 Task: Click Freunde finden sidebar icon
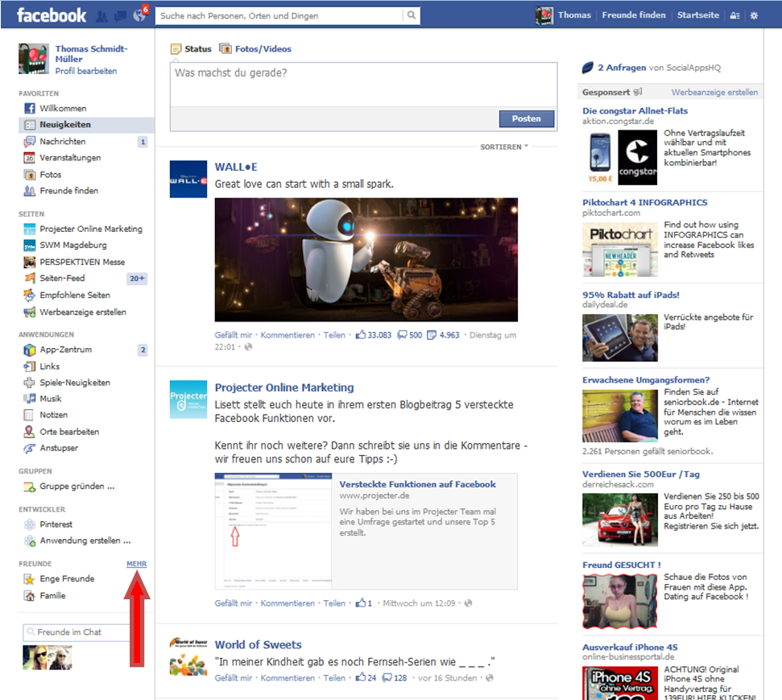pyautogui.click(x=30, y=191)
